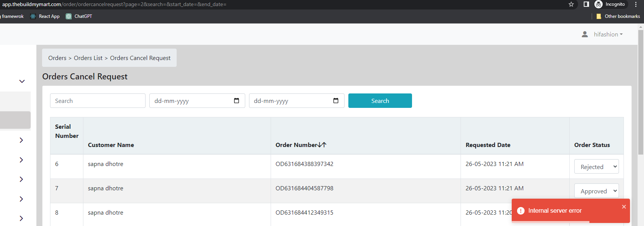644x226 pixels.
Task: Open the Other bookmarks folder
Action: pyautogui.click(x=618, y=16)
